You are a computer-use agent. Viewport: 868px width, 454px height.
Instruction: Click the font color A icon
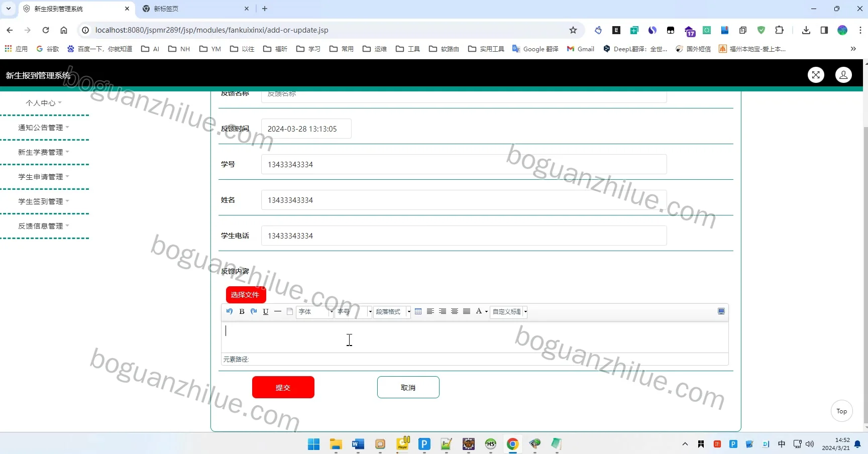479,311
